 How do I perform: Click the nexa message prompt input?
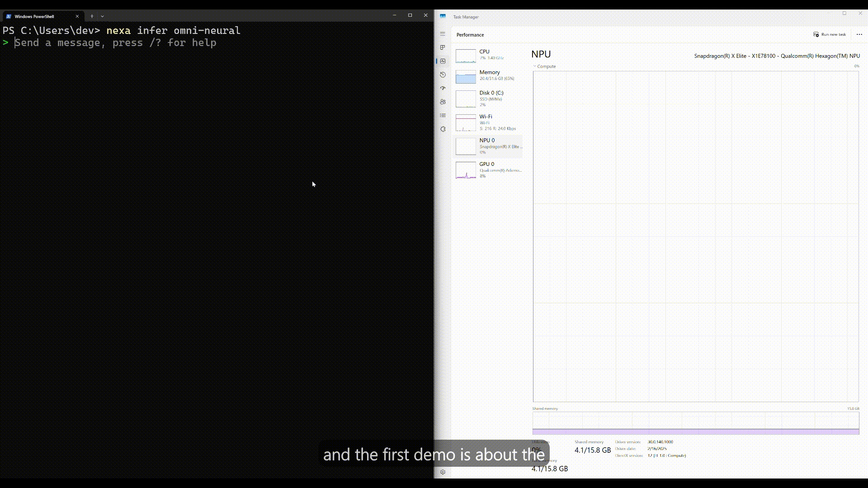115,43
